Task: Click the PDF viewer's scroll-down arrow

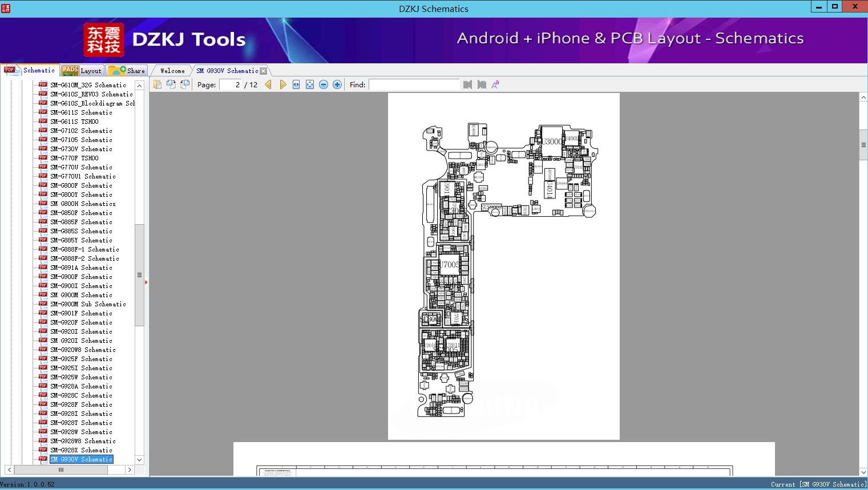Action: pyautogui.click(x=863, y=472)
